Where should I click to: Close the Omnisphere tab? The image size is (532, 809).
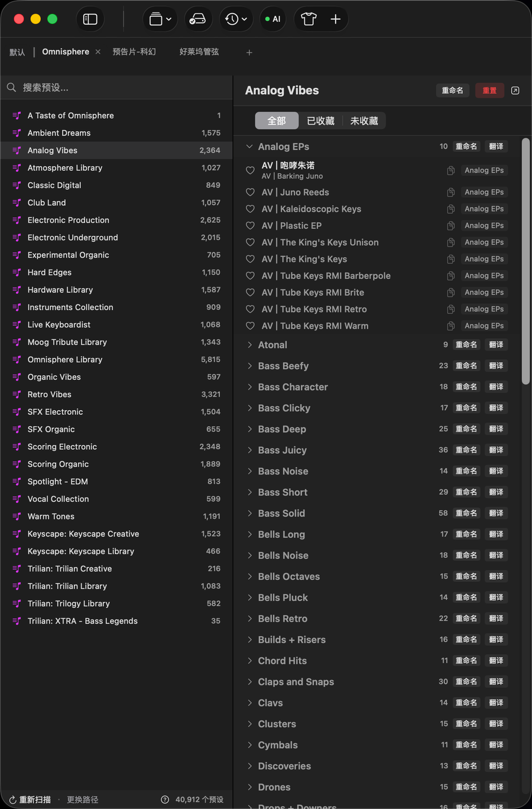point(98,52)
